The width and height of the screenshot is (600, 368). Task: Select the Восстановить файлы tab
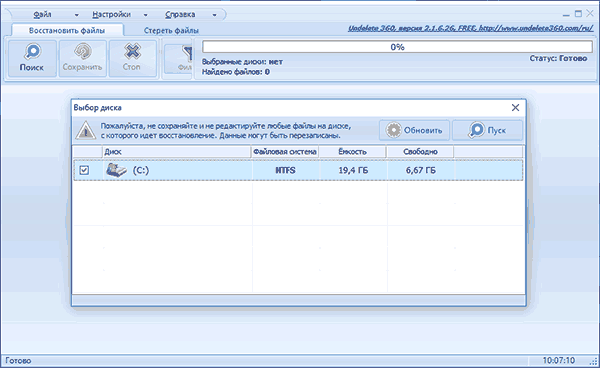point(67,30)
